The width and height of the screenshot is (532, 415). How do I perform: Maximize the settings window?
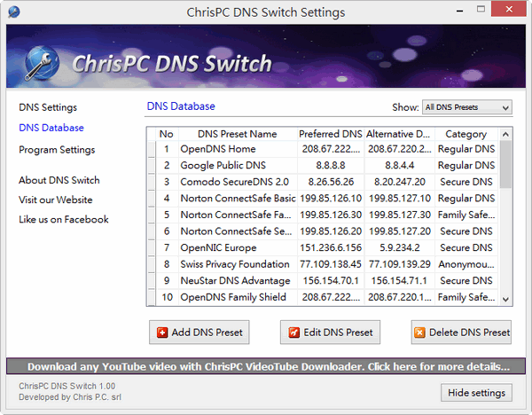pyautogui.click(x=481, y=9)
